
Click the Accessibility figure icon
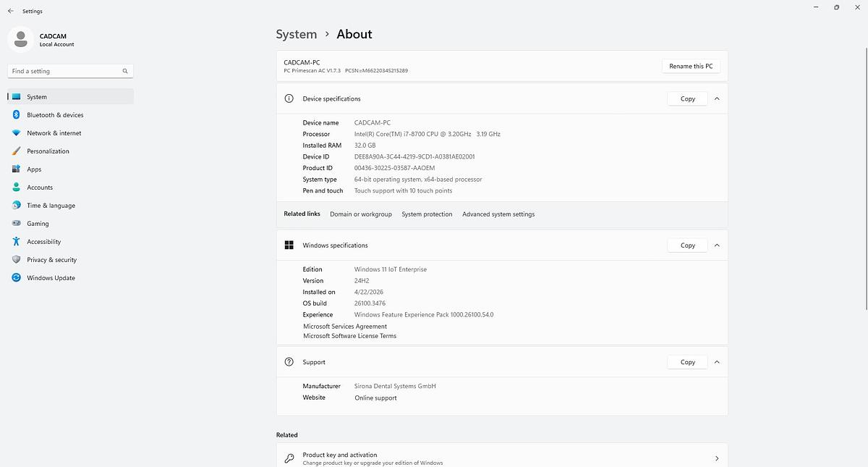click(x=16, y=242)
